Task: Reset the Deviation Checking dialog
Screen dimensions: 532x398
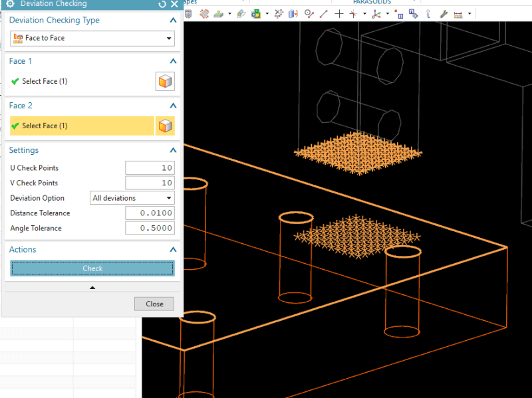Action: pos(162,4)
